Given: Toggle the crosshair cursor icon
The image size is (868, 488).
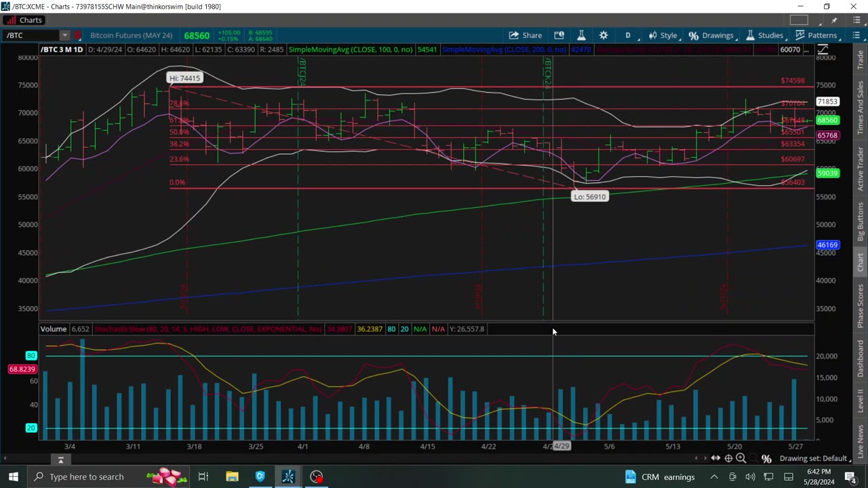Looking at the screenshot, I should point(729,459).
